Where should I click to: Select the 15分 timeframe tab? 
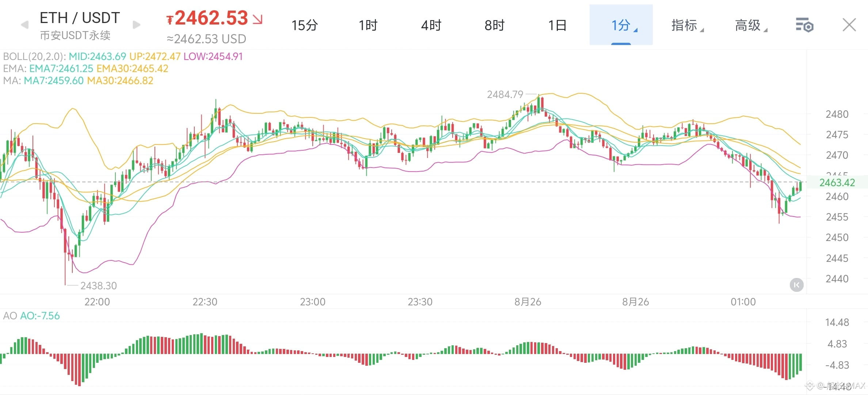click(304, 25)
